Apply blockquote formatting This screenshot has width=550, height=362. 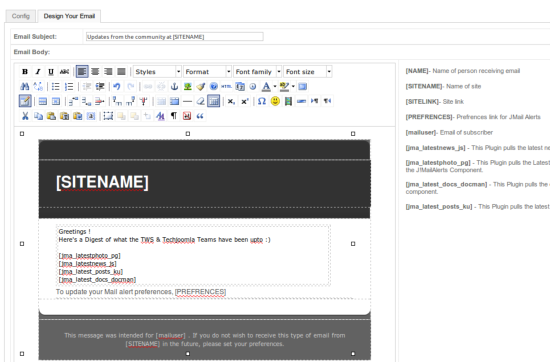click(200, 116)
